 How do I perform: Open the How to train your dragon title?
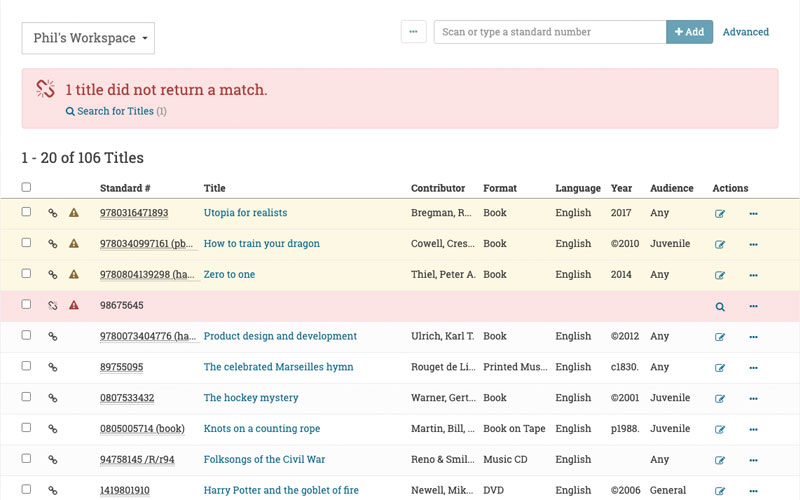[x=262, y=243]
